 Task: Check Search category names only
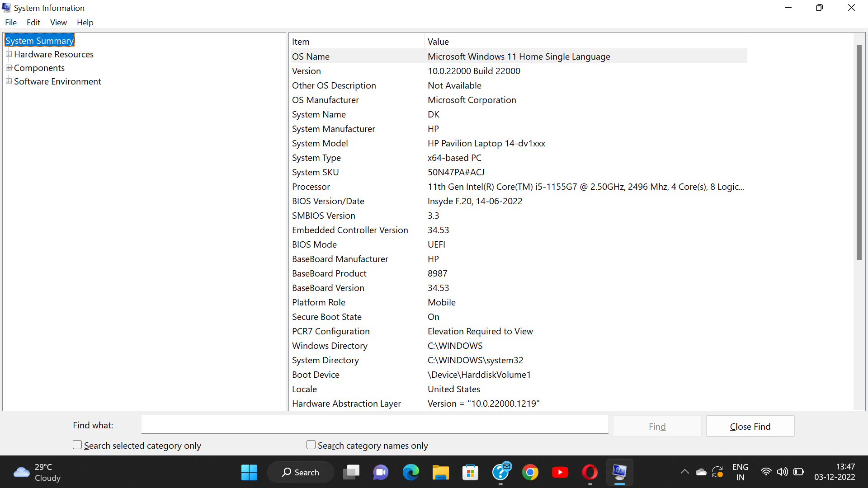click(311, 444)
